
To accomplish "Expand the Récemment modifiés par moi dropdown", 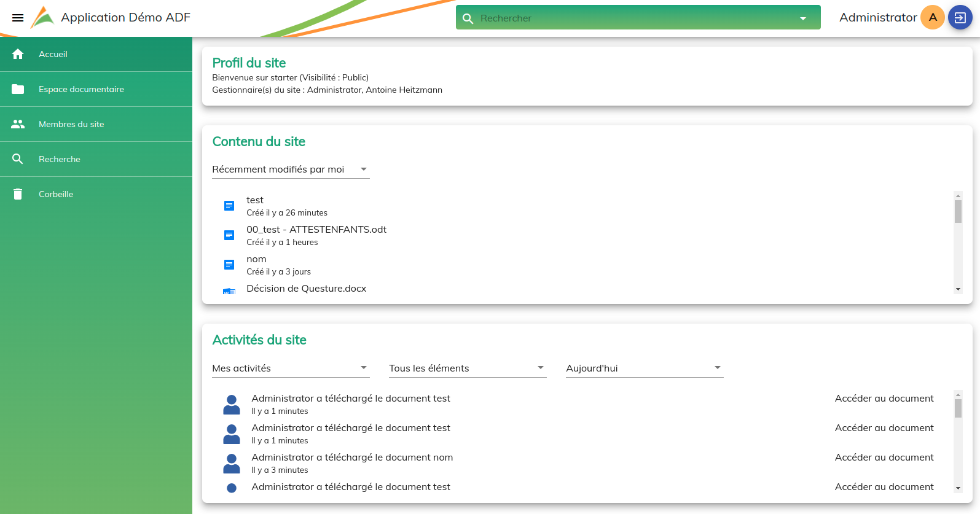I will 291,169.
